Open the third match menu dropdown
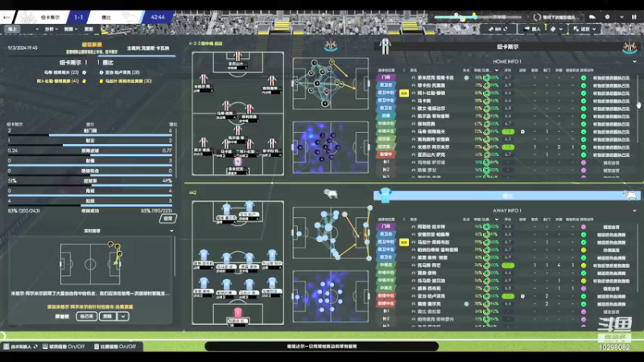Viewport: 644px width, 362px height. [x=71, y=29]
